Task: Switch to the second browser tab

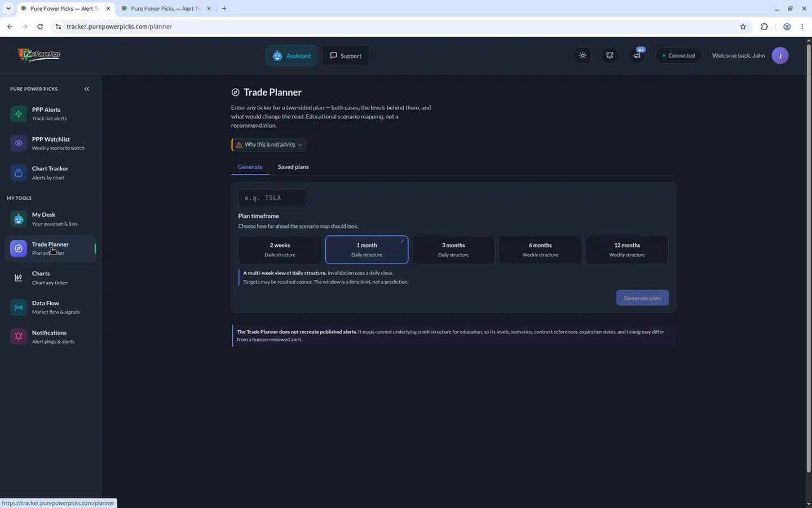Action: click(165, 8)
